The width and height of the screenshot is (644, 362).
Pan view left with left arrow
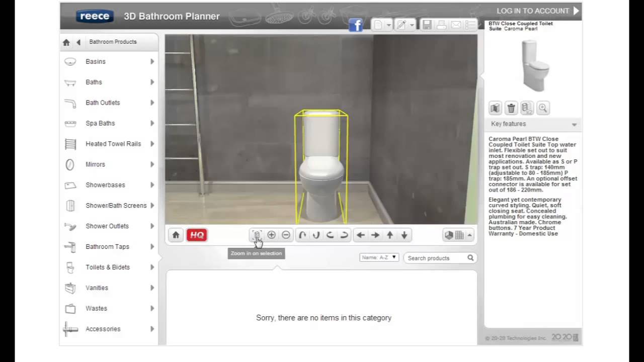click(361, 235)
